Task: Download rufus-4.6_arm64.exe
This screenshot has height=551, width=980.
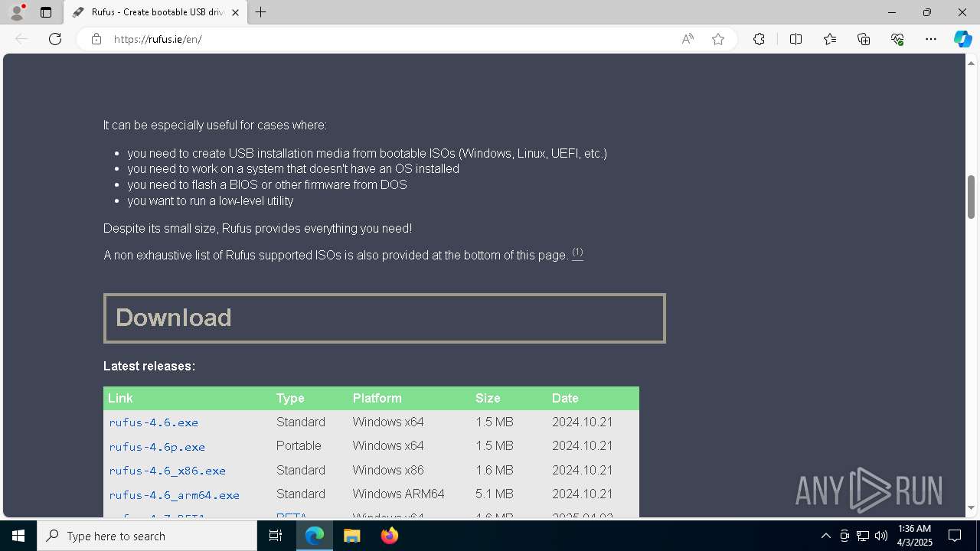Action: coord(174,494)
